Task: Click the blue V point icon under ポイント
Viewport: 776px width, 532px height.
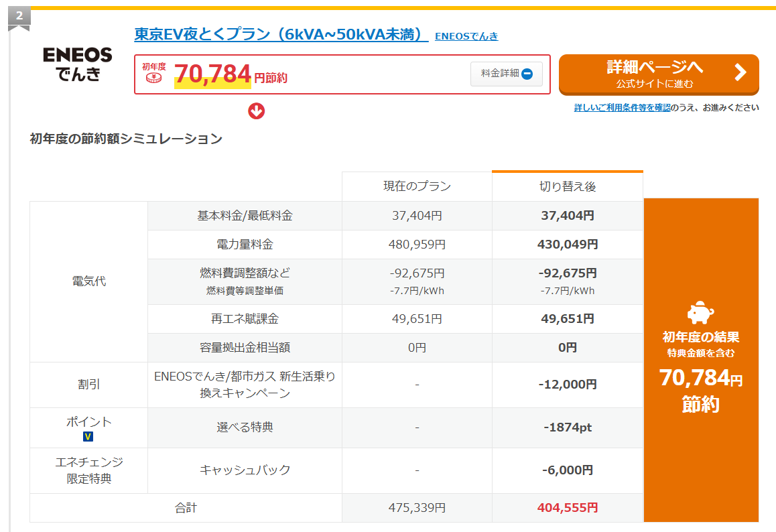Action: pos(88,436)
